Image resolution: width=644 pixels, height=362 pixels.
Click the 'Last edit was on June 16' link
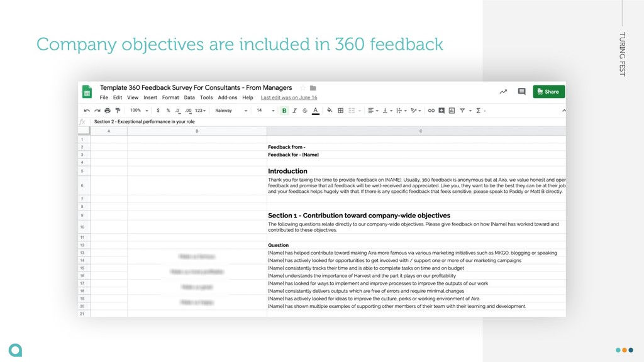click(x=289, y=97)
